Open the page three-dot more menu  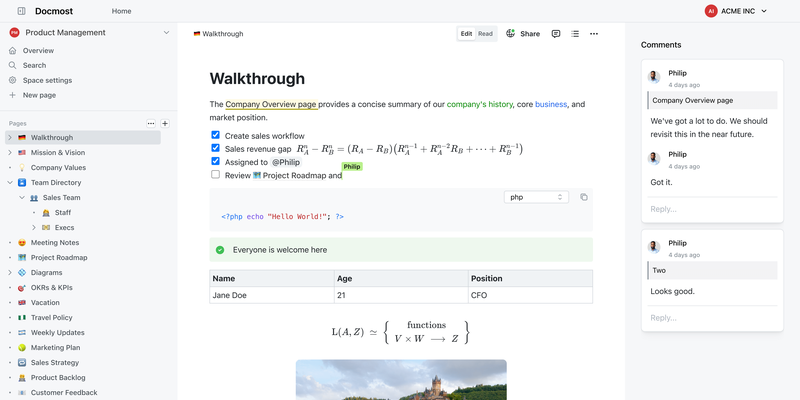point(594,34)
